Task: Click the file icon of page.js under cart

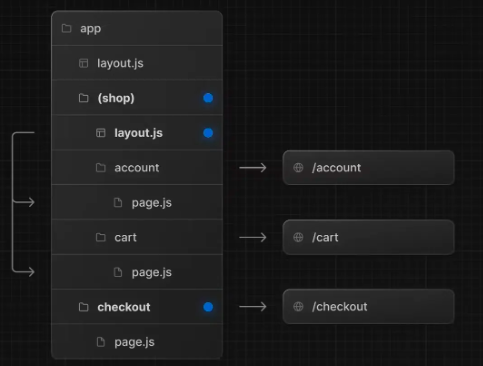Action: (x=118, y=272)
